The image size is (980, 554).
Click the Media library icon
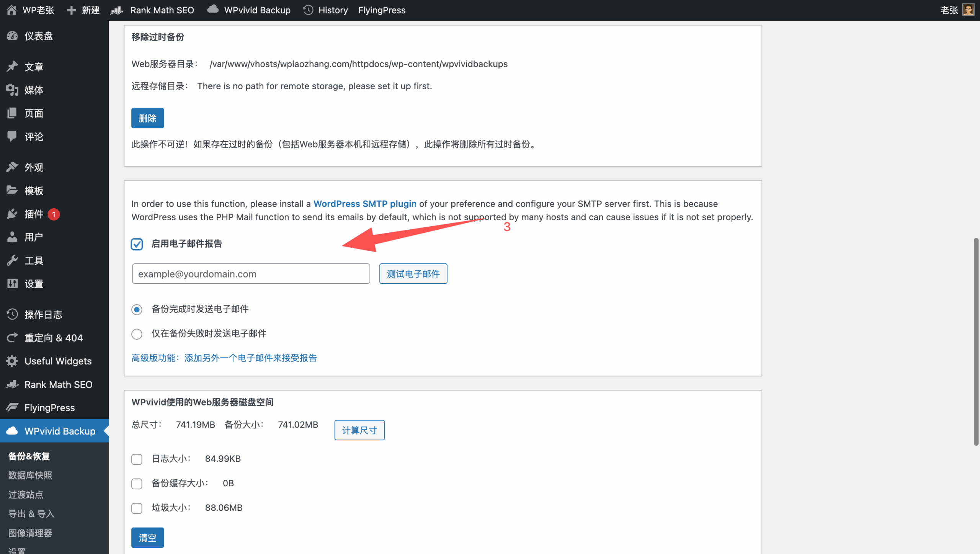point(12,90)
